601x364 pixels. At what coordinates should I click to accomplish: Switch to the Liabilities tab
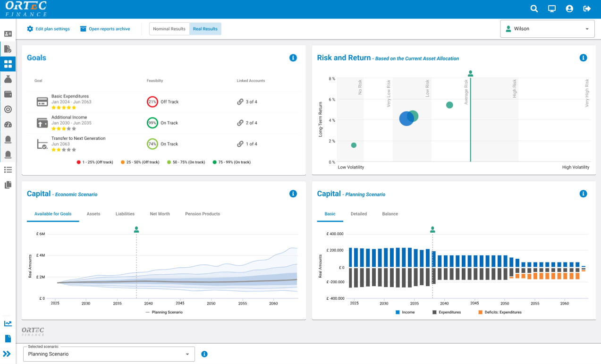tap(125, 214)
